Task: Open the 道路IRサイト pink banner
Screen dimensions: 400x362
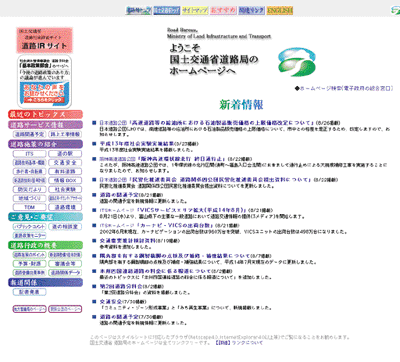Action: pos(44,40)
